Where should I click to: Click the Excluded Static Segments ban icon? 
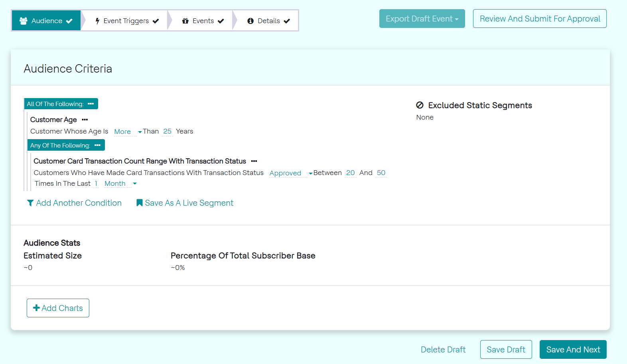coord(420,105)
